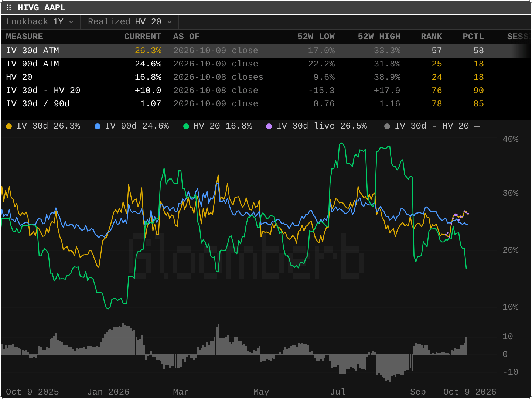
Task: Toggle the IV 30d yellow legend series
Action: tap(43, 126)
